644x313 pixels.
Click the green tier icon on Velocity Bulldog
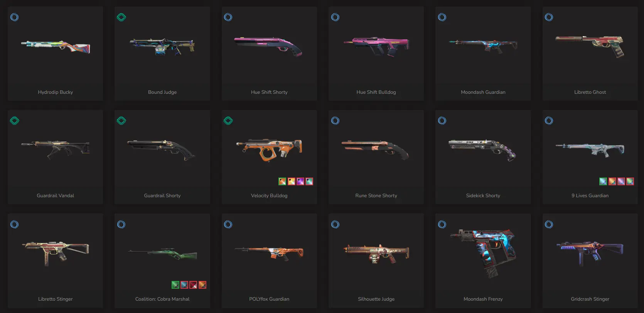(x=228, y=120)
